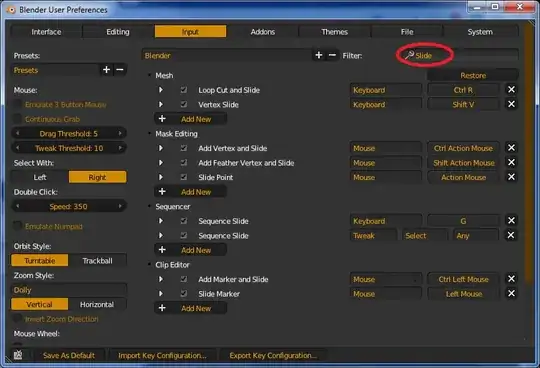540x368 pixels.
Task: Add a new input preset with plus
Action: (x=106, y=70)
